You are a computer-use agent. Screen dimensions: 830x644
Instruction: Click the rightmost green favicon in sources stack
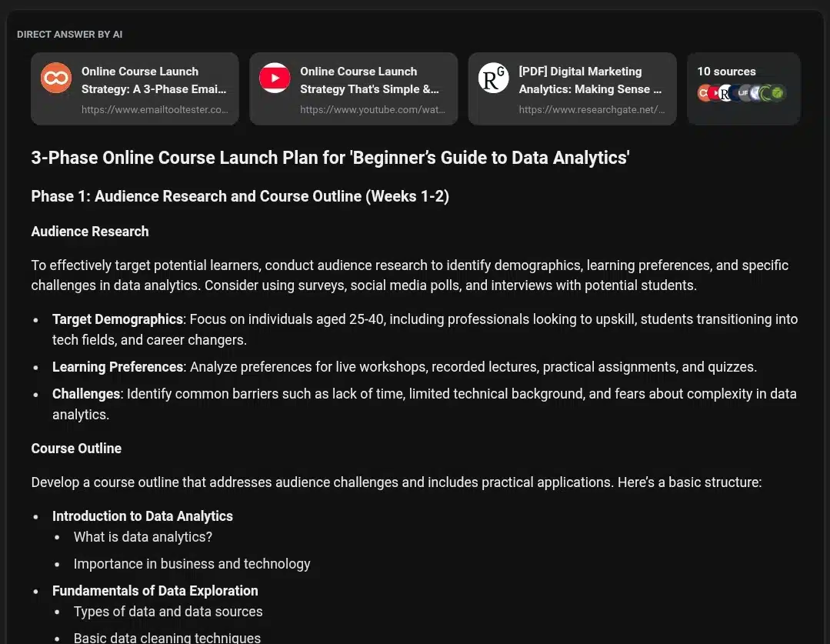click(778, 93)
